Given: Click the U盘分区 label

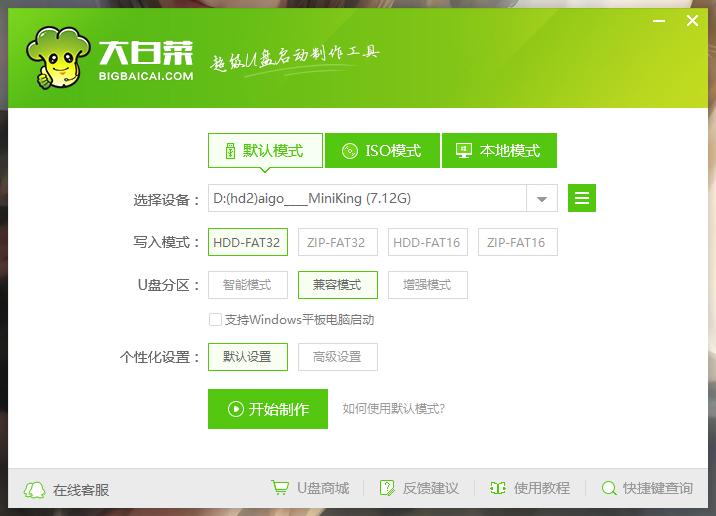Looking at the screenshot, I should [168, 285].
